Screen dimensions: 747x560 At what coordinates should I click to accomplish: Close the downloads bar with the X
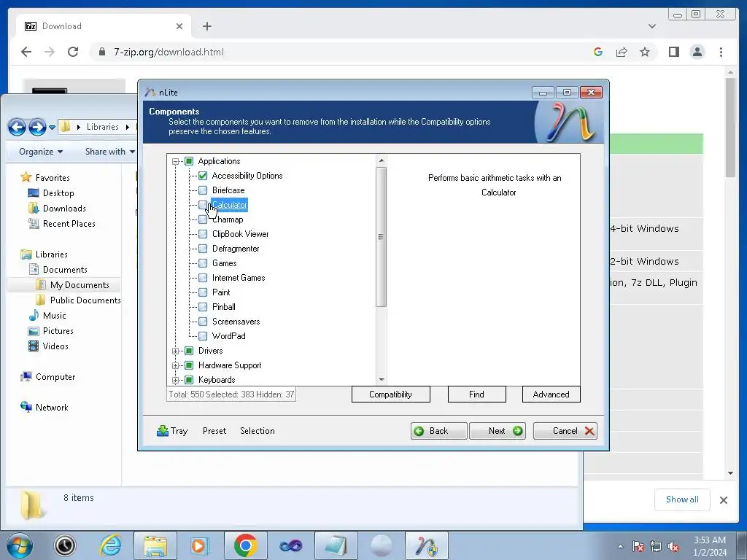[723, 500]
